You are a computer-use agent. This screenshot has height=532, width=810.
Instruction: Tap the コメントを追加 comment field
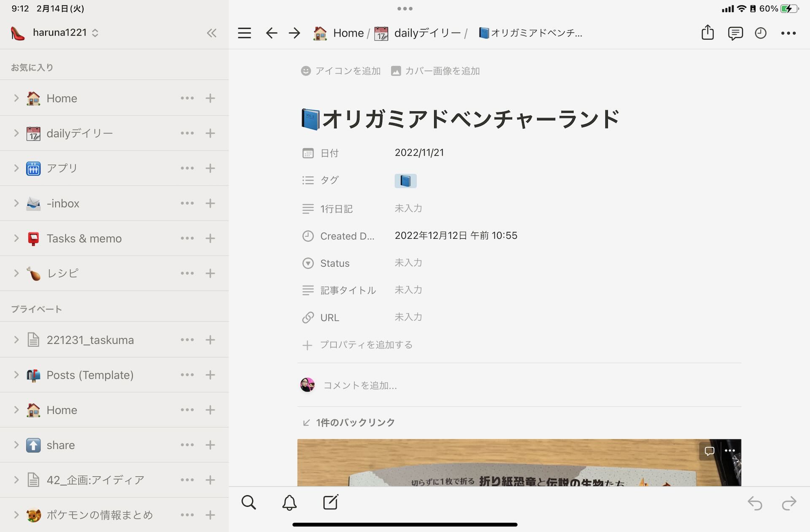(x=360, y=385)
